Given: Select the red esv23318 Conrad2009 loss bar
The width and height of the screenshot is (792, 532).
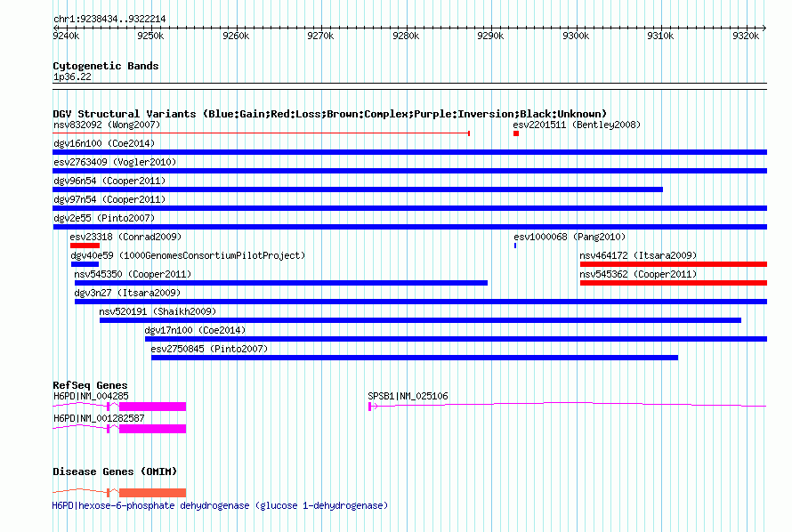Looking at the screenshot, I should [85, 246].
